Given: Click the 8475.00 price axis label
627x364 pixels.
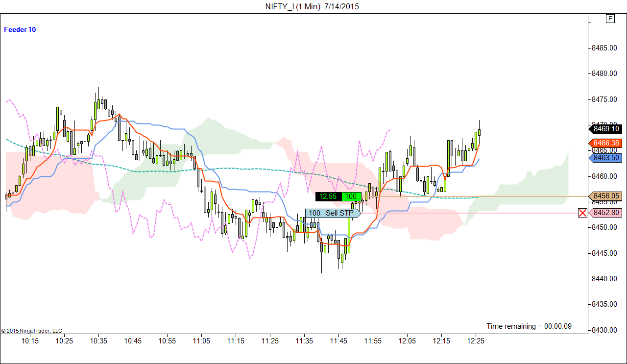Looking at the screenshot, I should (604, 99).
